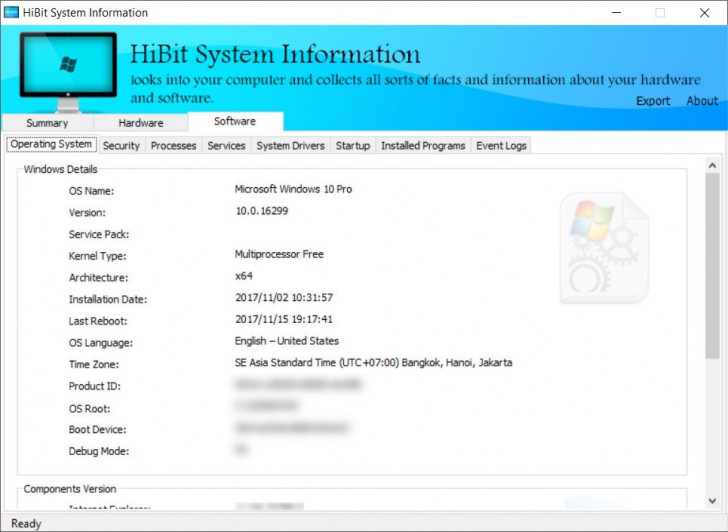Click the 'Kernel Type:' label

pos(98,256)
